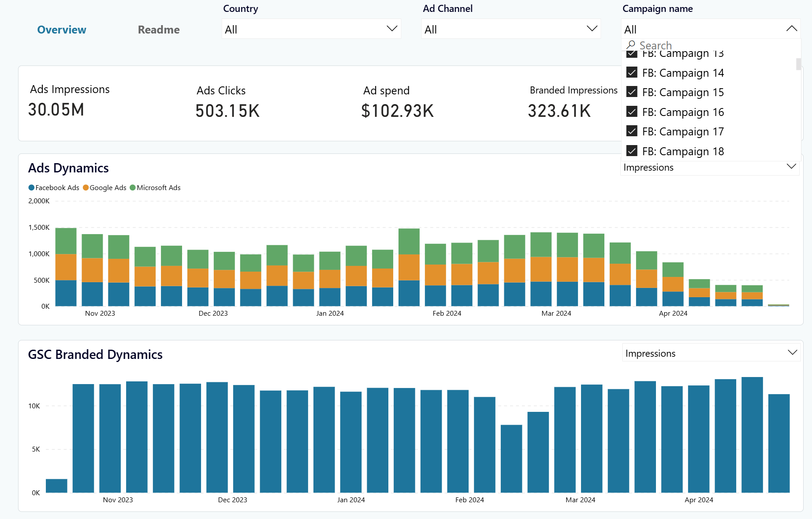Image resolution: width=812 pixels, height=519 pixels.
Task: Open the GSC Branded Dynamics Impressions dropdown
Action: [x=711, y=353]
